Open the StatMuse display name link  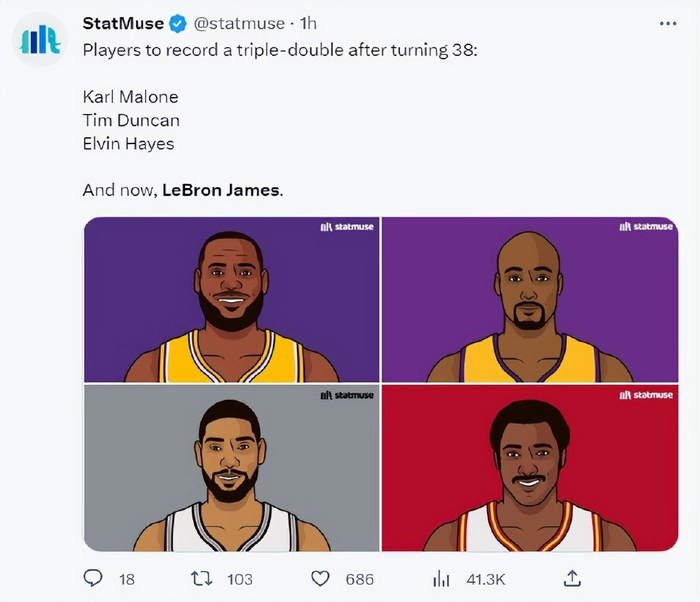122,23
